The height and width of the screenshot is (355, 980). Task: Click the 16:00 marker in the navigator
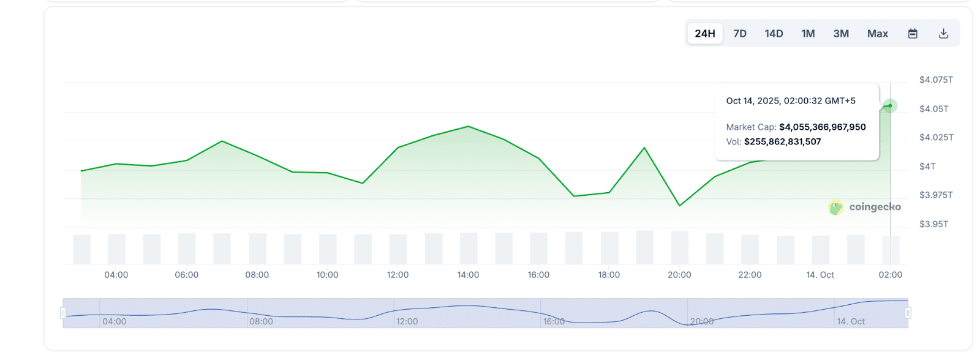point(554,321)
